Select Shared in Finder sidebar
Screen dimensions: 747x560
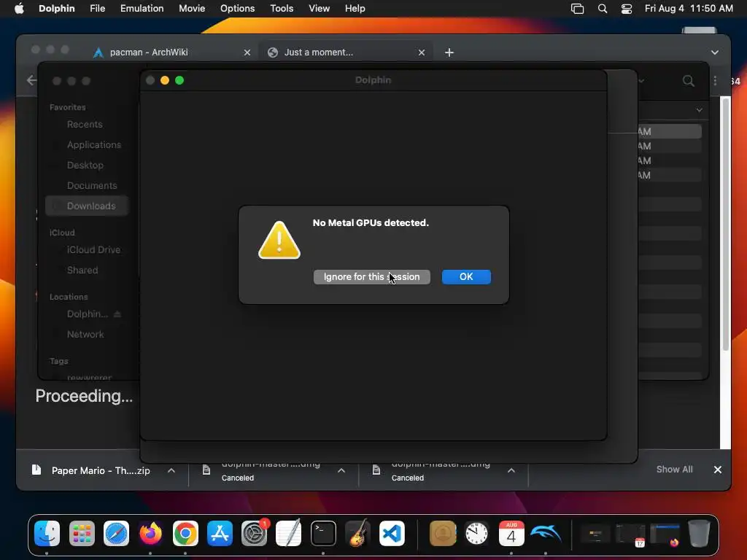pos(82,270)
